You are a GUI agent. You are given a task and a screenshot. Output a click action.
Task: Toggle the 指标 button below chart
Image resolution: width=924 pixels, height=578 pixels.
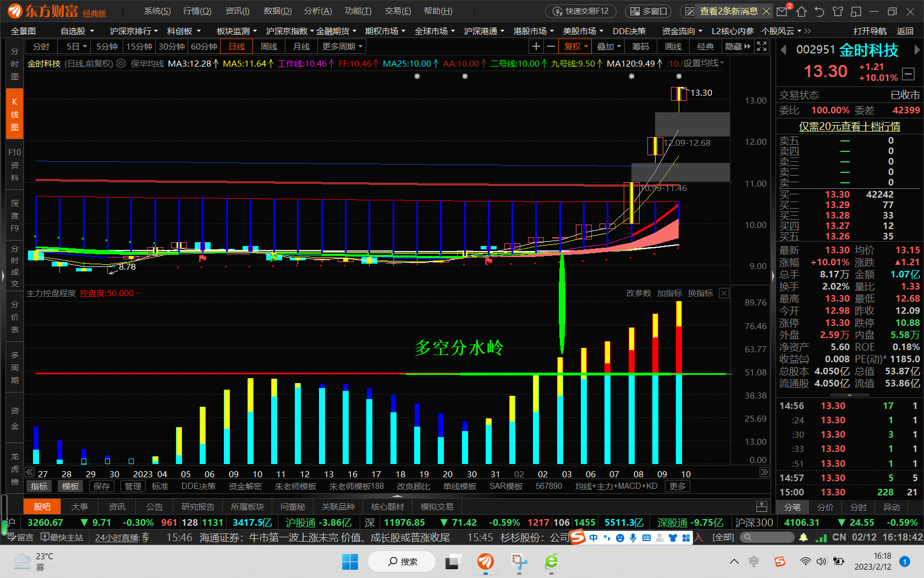tap(39, 487)
